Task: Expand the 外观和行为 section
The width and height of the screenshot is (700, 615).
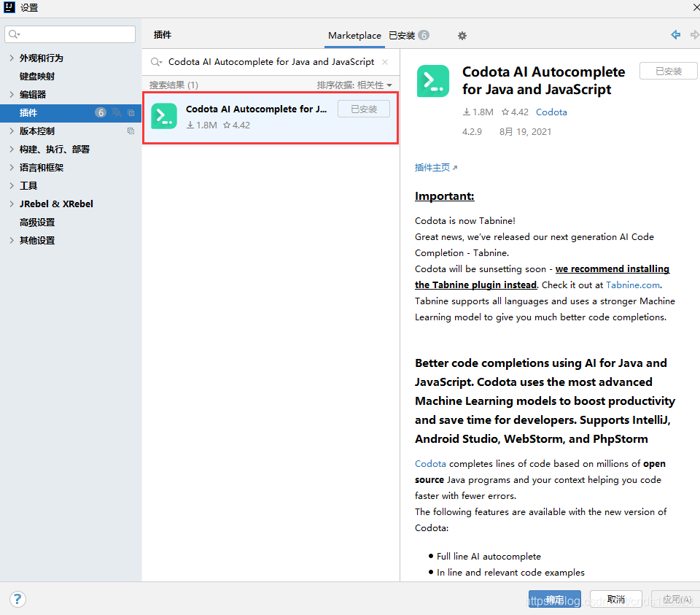Action: (12, 58)
